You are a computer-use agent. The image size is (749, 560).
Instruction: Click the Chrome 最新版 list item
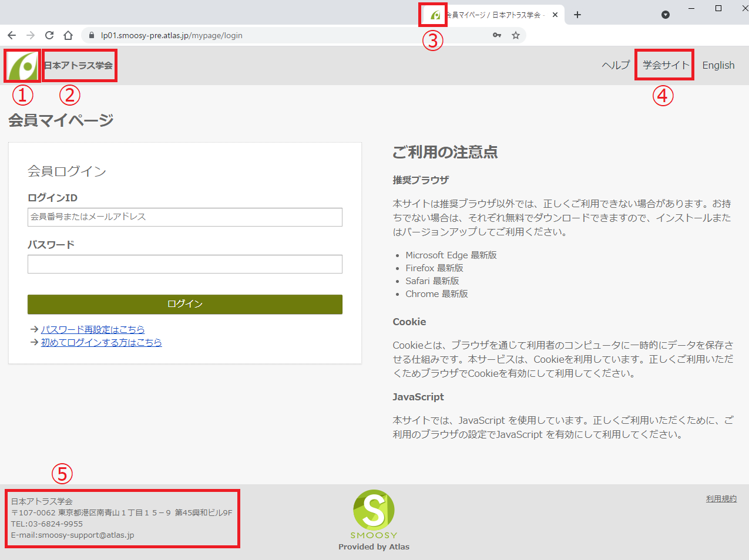436,294
